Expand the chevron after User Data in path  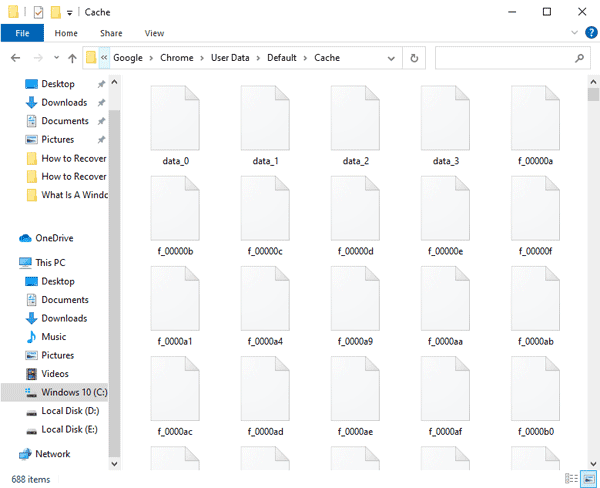258,58
